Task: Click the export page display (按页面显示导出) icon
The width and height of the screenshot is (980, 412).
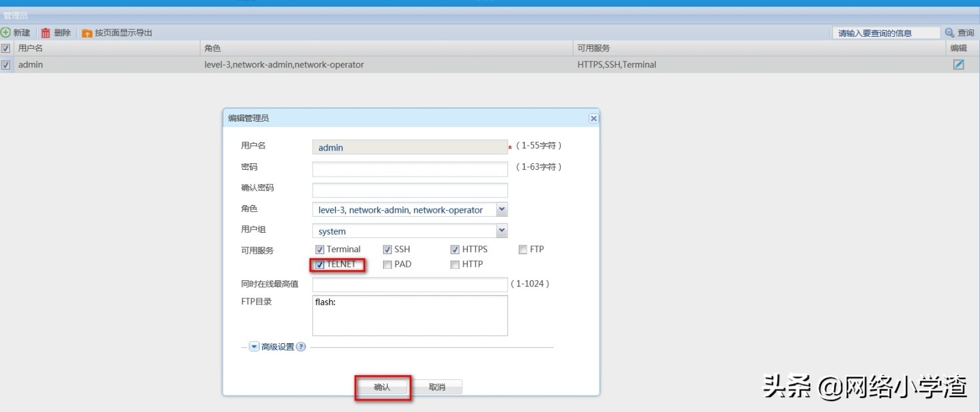Action: click(87, 33)
